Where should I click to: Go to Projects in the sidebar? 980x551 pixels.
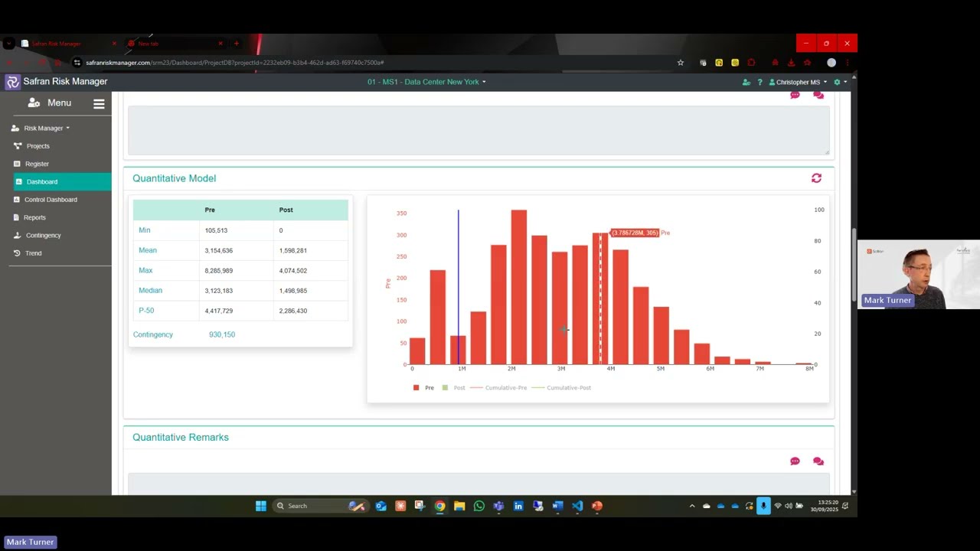pyautogui.click(x=38, y=146)
